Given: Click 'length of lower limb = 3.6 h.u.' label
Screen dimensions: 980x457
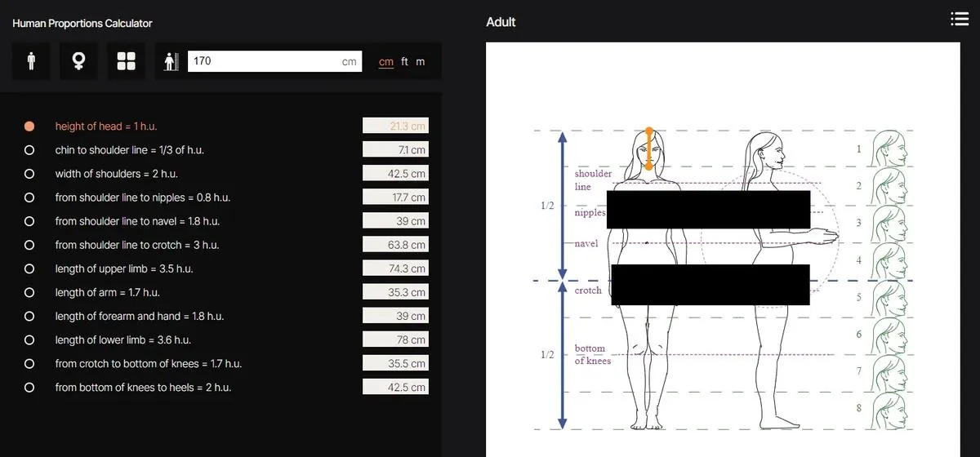Looking at the screenshot, I should pyautogui.click(x=122, y=339).
